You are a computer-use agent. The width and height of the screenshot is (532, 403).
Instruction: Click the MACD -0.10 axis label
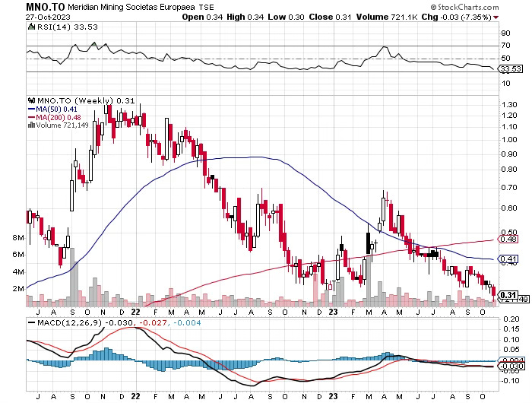coord(511,381)
